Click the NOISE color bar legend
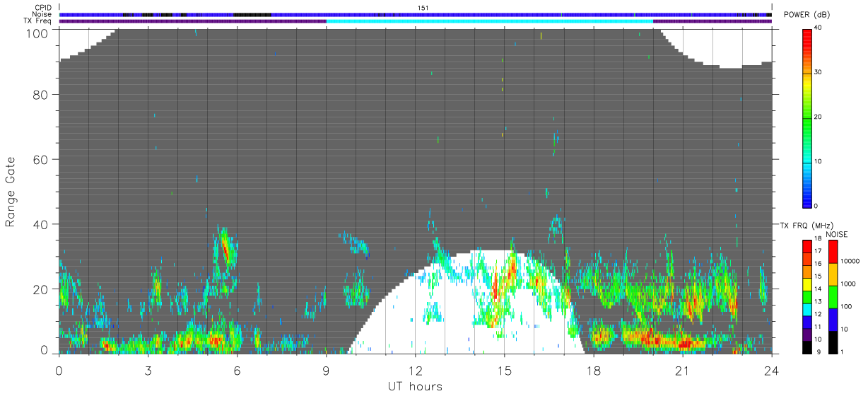Viewport: 868px width, 401px height. [833, 296]
